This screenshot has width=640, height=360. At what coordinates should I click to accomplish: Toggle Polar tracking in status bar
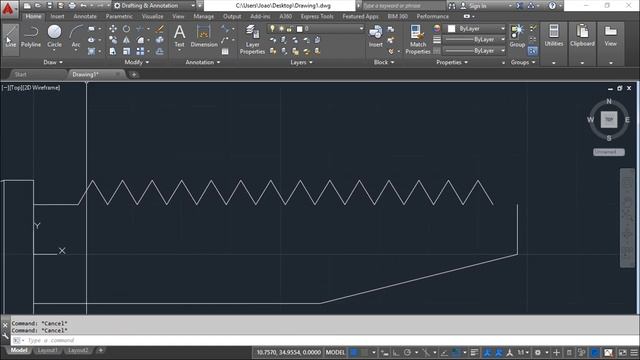407,352
